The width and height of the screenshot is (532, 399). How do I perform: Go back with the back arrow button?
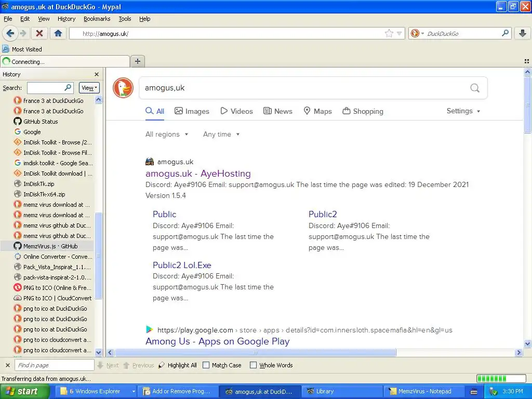(x=10, y=33)
